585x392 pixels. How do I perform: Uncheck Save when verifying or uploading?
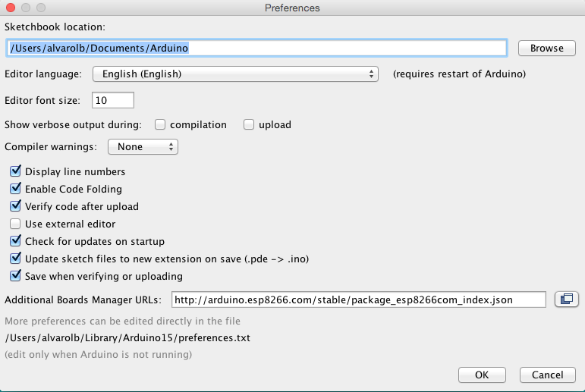[15, 276]
